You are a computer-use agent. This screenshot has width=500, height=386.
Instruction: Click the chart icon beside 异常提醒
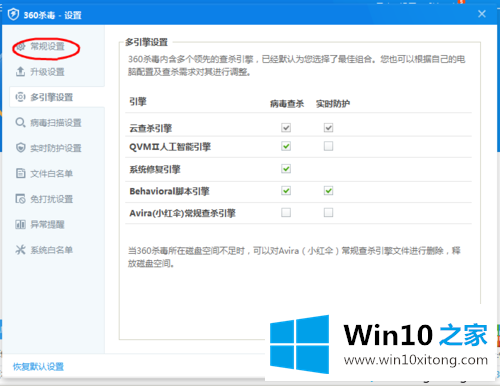click(x=20, y=224)
